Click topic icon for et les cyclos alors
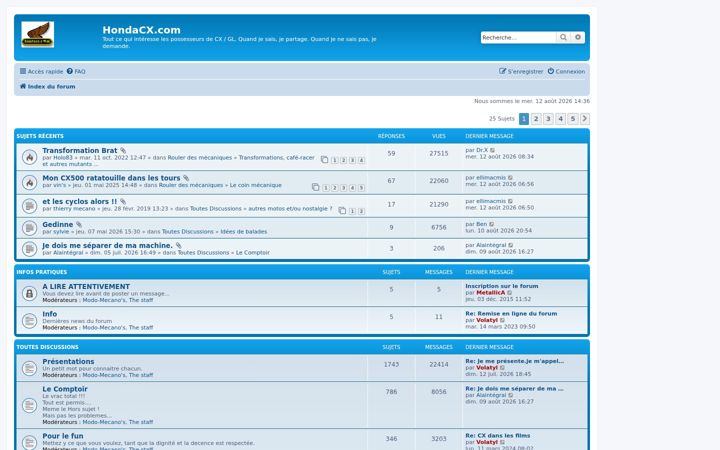The width and height of the screenshot is (720, 450). point(29,206)
